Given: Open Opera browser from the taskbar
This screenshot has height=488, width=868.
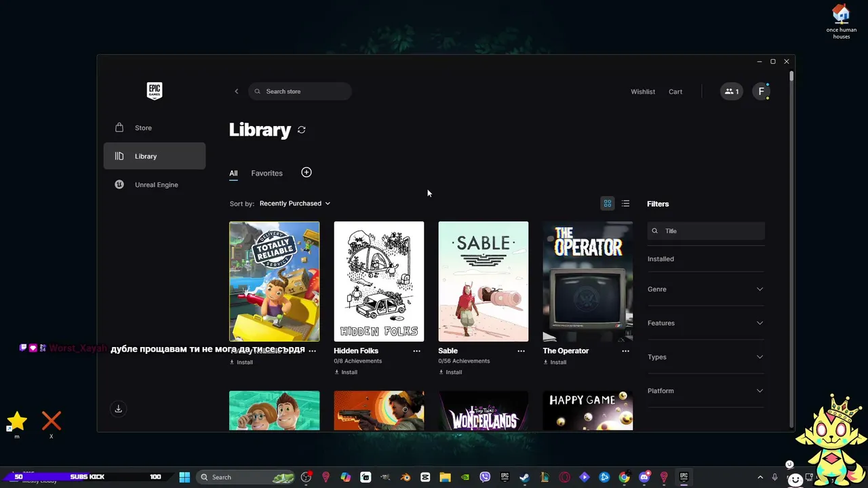Looking at the screenshot, I should point(564,477).
